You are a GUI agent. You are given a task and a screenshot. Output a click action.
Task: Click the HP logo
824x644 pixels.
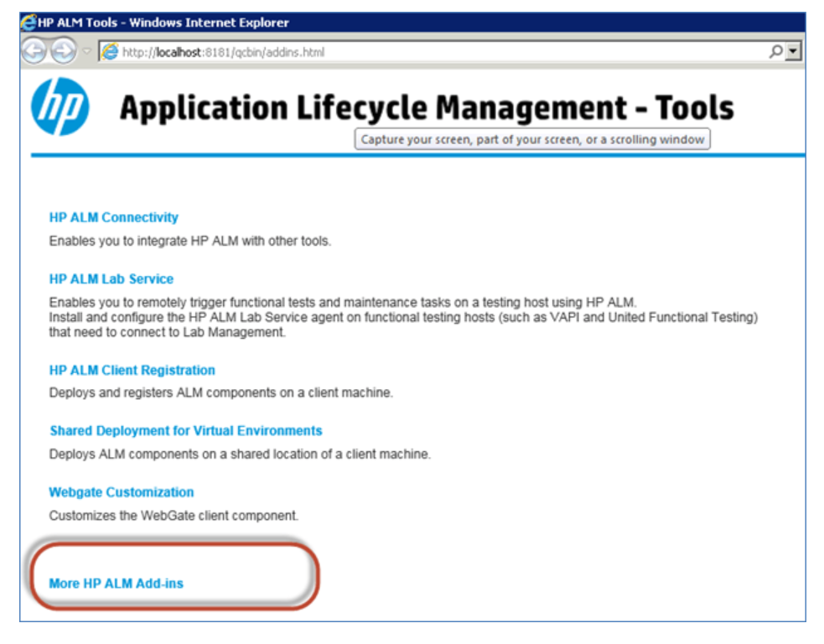click(60, 106)
